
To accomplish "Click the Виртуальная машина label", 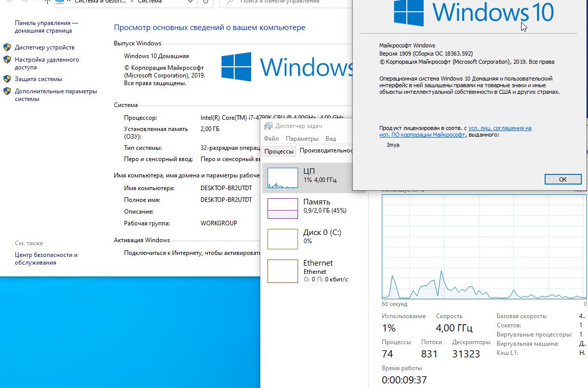I will 528,344.
